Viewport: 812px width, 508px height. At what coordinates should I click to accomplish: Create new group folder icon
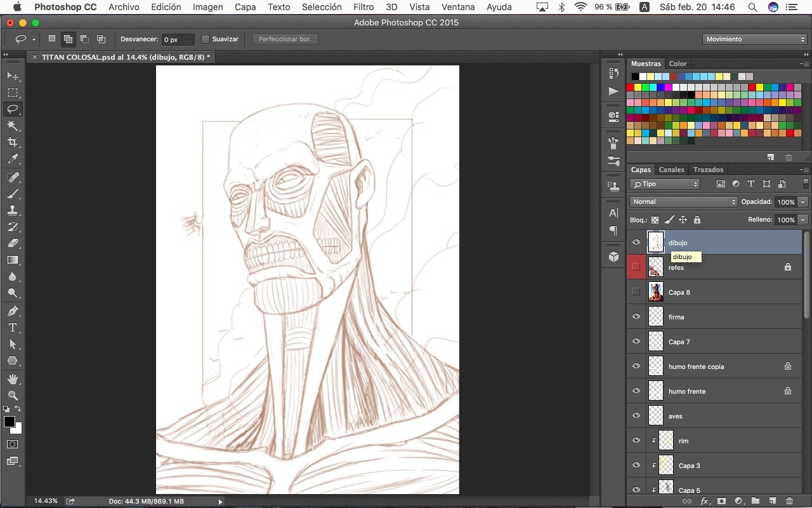[756, 501]
